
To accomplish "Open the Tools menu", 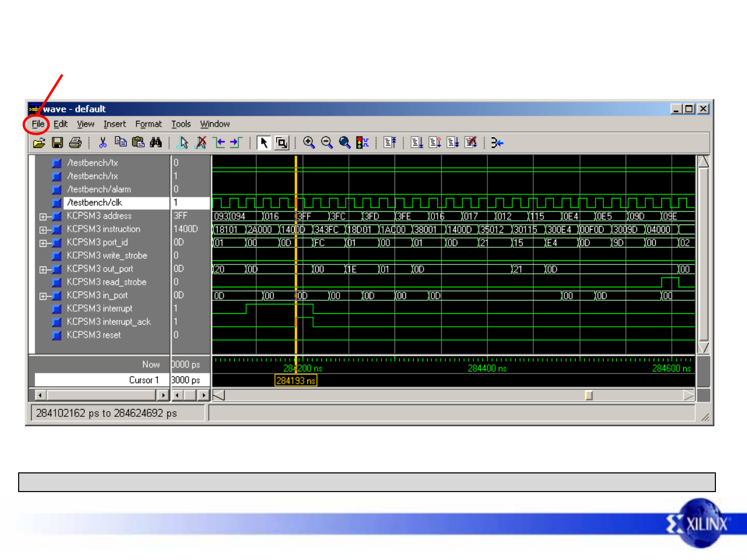I will pyautogui.click(x=181, y=124).
